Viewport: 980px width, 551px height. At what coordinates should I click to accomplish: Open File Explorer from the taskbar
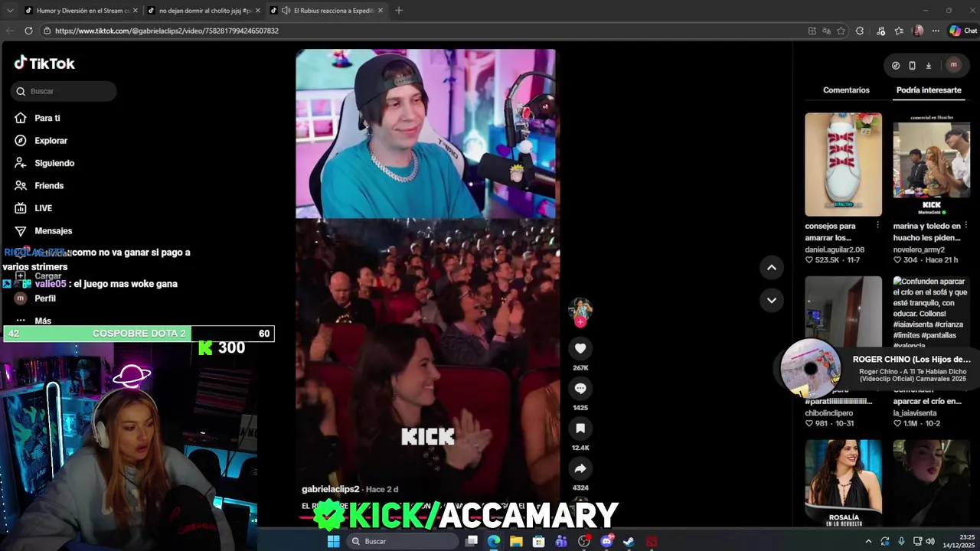[x=516, y=541]
